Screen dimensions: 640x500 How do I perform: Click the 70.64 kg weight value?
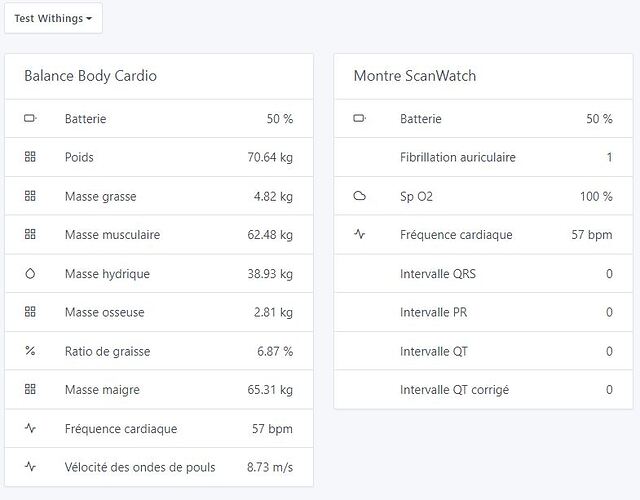tap(269, 157)
